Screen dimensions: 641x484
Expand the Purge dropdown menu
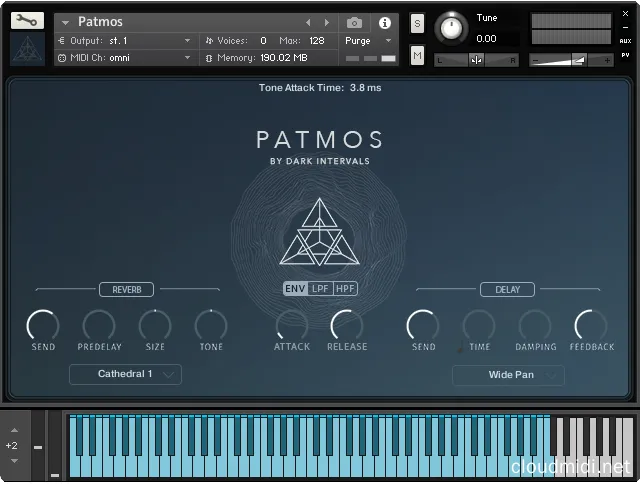tap(363, 41)
